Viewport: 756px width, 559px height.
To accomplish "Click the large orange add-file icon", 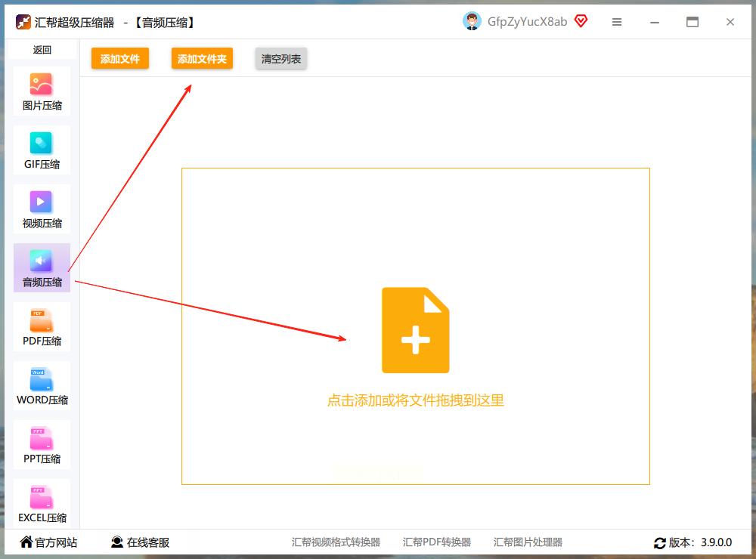I will 415,330.
